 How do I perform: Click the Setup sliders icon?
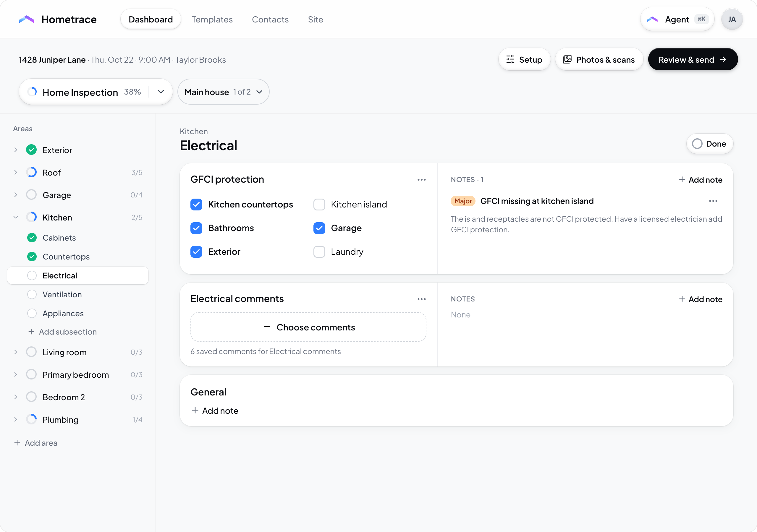510,59
